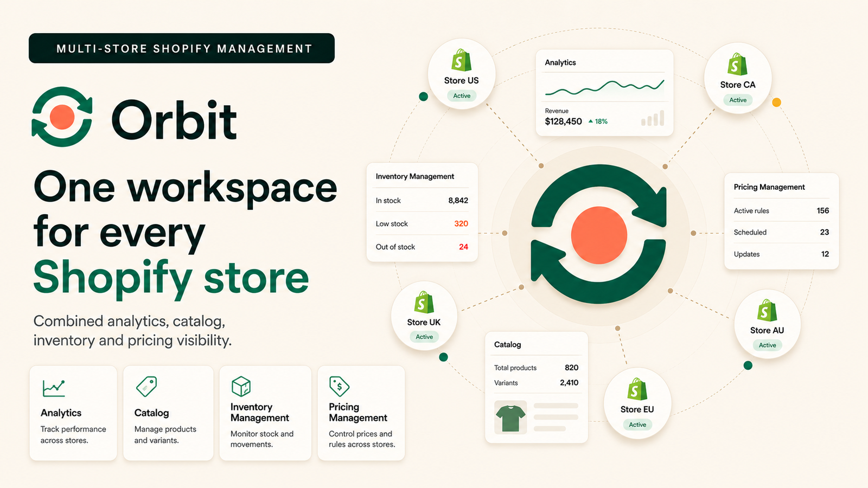Click the Catalog panel title
The height and width of the screenshot is (488, 868).
coord(507,345)
